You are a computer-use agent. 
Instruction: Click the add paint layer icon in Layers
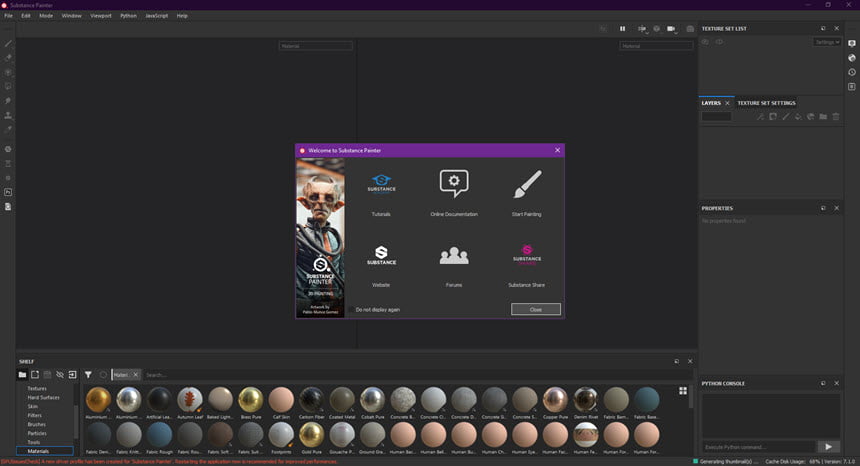(x=785, y=116)
